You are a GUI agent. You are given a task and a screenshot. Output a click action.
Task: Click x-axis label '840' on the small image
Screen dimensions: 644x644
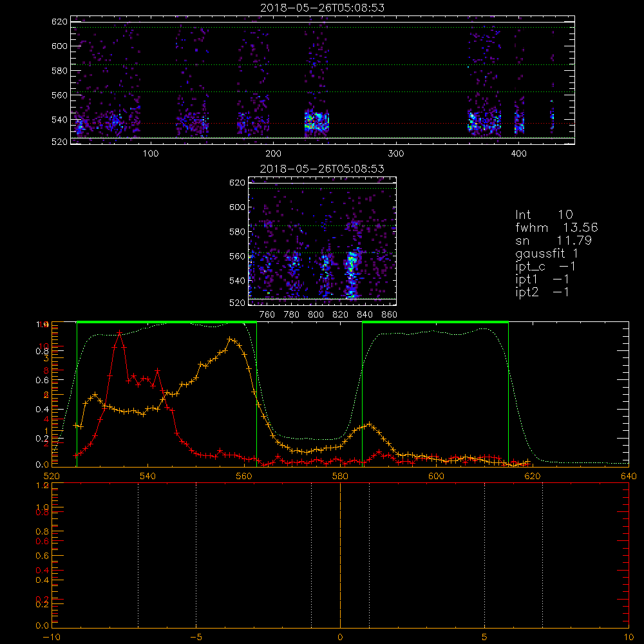365,315
